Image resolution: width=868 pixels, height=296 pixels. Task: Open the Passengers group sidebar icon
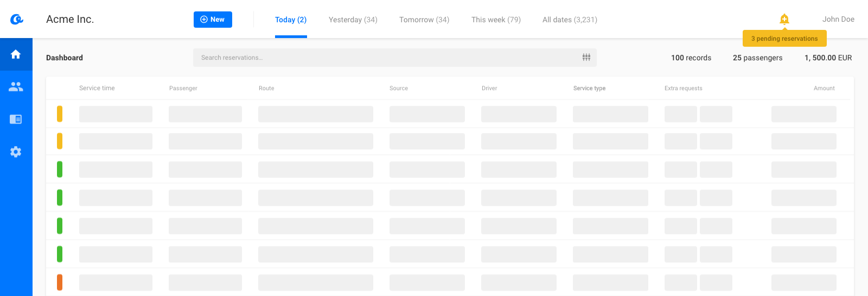pyautogui.click(x=16, y=86)
